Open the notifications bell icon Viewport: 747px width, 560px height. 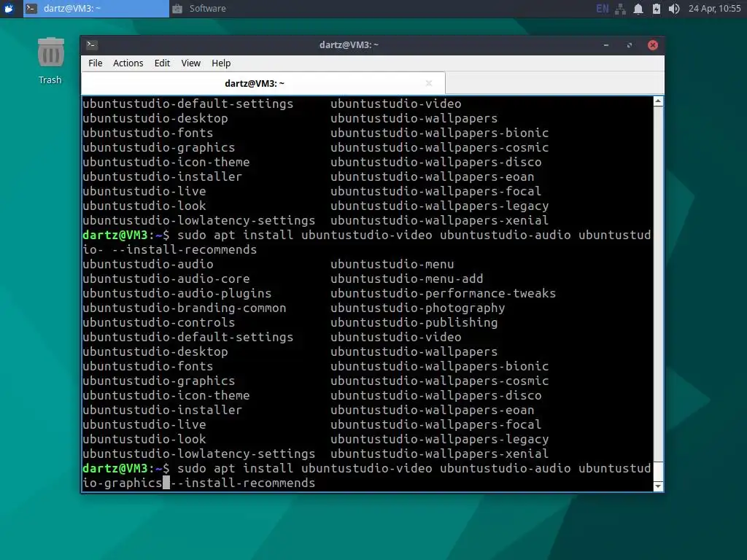pyautogui.click(x=638, y=9)
